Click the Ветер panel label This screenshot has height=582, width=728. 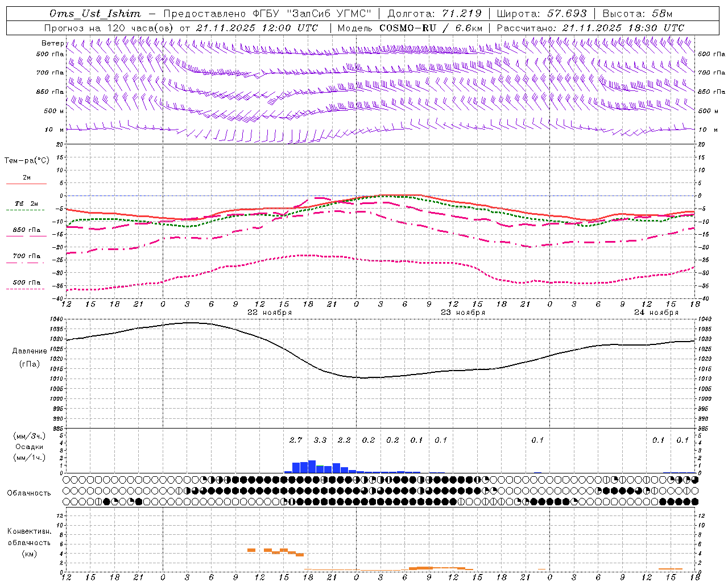(52, 43)
